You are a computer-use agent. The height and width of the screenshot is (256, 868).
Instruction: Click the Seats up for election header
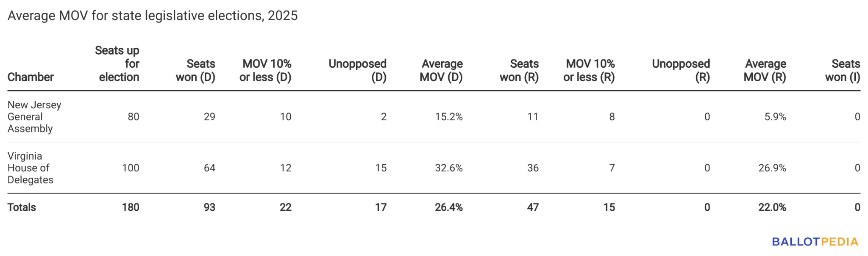tap(117, 64)
